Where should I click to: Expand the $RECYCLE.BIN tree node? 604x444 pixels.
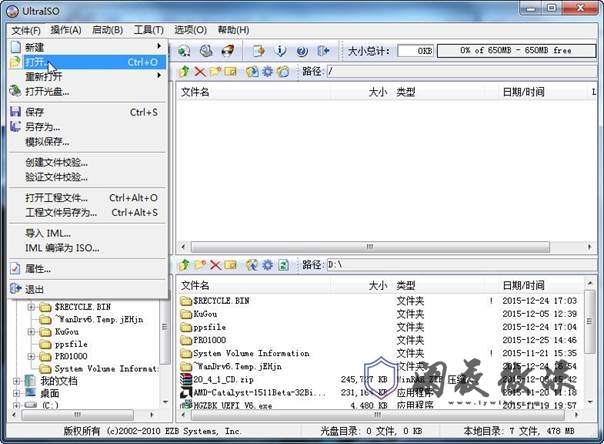coord(32,307)
